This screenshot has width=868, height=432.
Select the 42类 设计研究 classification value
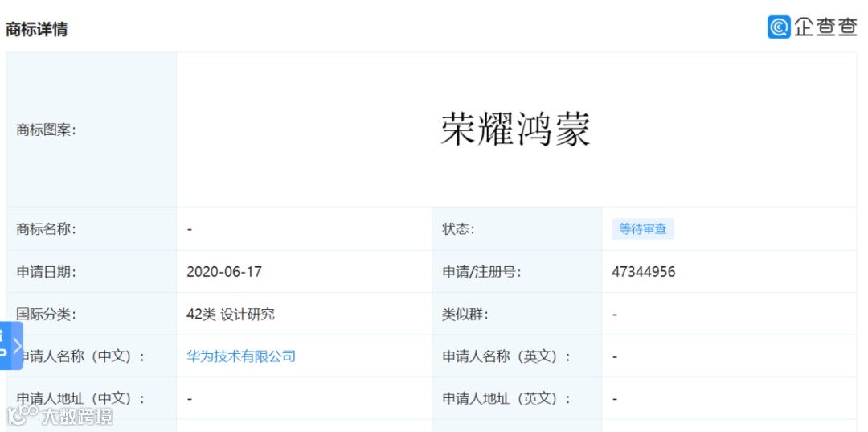(x=231, y=315)
